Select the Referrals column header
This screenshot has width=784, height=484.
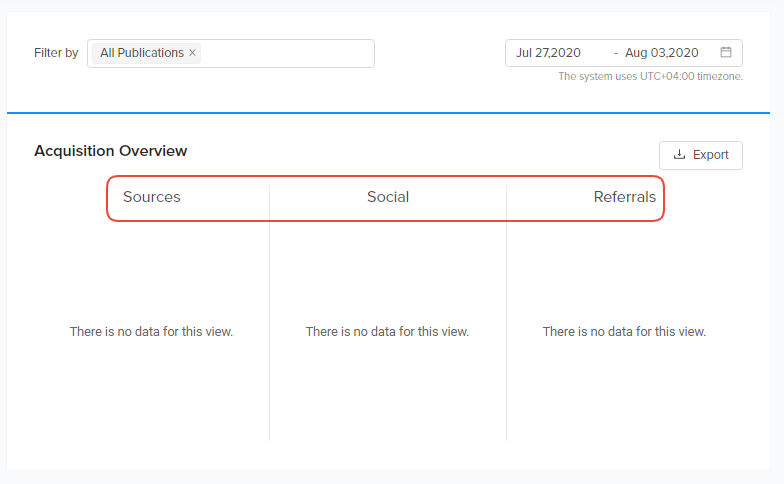624,197
